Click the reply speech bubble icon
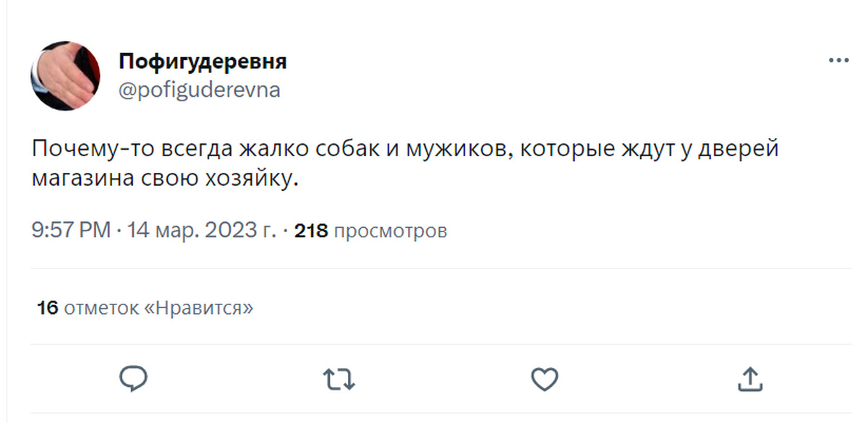The height and width of the screenshot is (423, 868). (x=134, y=377)
